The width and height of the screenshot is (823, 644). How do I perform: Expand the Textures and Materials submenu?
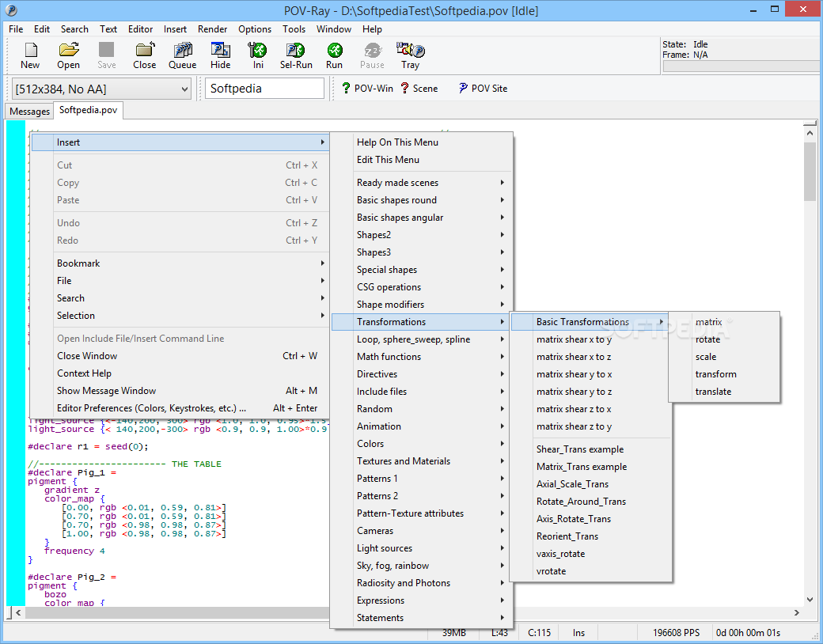tap(422, 460)
